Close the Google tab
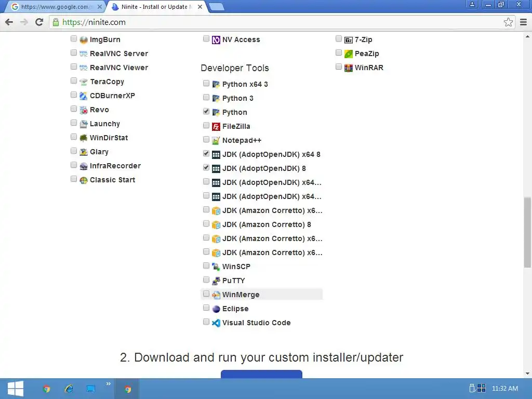This screenshot has height=399, width=532. [x=100, y=7]
